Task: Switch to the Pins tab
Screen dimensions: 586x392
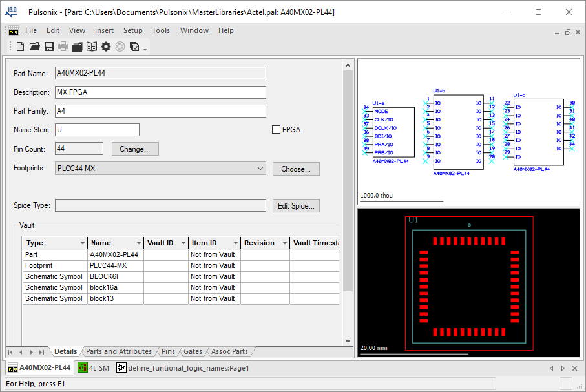Action: point(168,351)
